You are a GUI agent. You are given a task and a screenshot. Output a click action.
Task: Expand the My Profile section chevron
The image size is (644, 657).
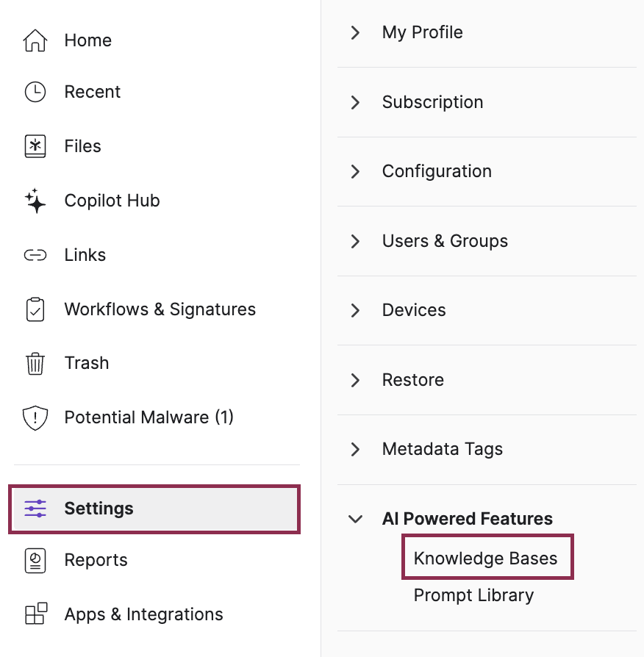click(356, 32)
